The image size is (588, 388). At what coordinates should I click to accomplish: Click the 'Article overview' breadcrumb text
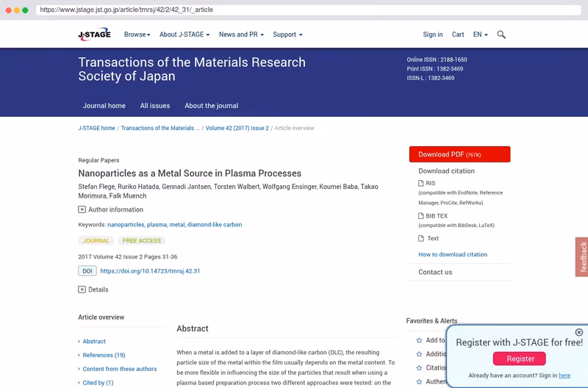click(x=294, y=128)
